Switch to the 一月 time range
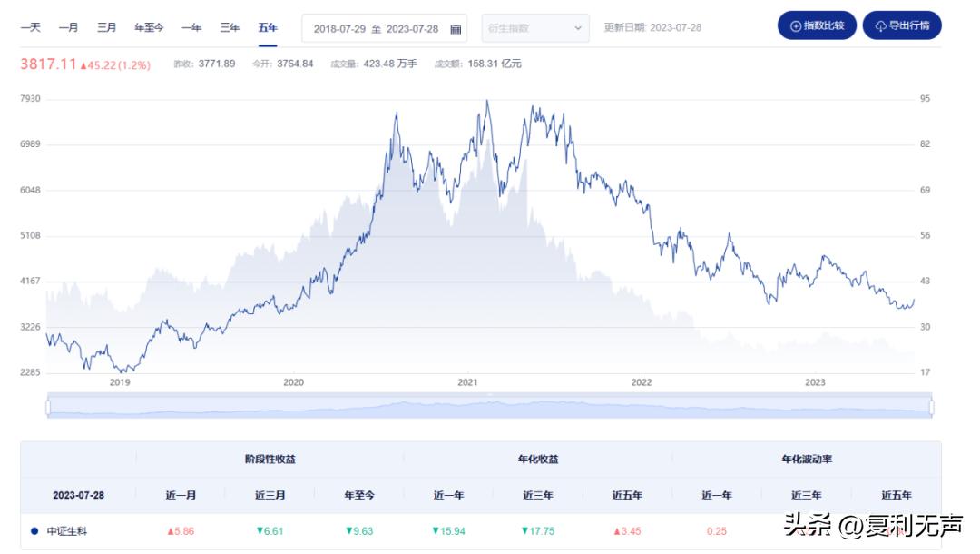The height and width of the screenshot is (554, 980). tap(68, 28)
